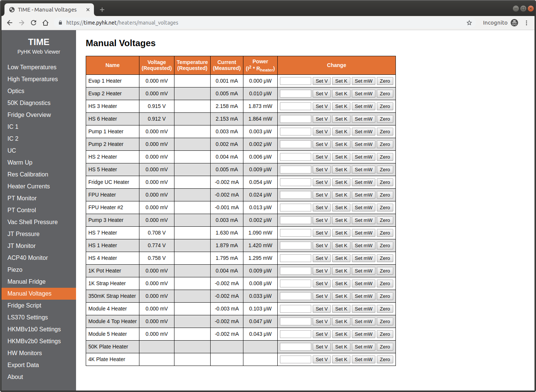Focus the value field for Evap 1 Heater
The width and height of the screenshot is (536, 392).
point(296,81)
